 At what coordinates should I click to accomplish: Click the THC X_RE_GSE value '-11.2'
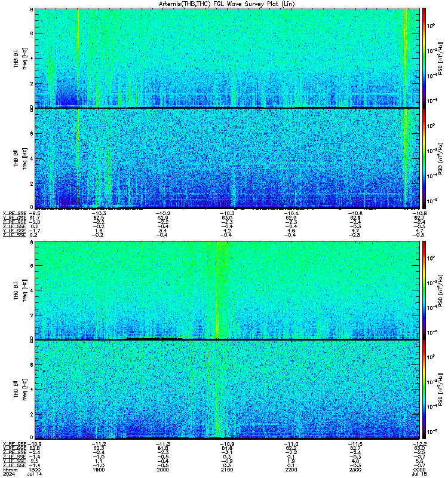(99, 444)
